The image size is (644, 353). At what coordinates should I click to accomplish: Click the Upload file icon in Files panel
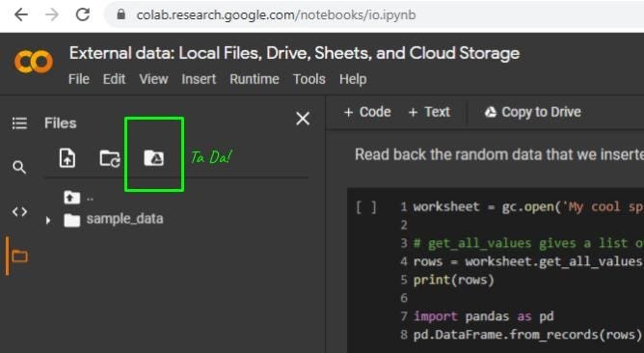[x=67, y=158]
